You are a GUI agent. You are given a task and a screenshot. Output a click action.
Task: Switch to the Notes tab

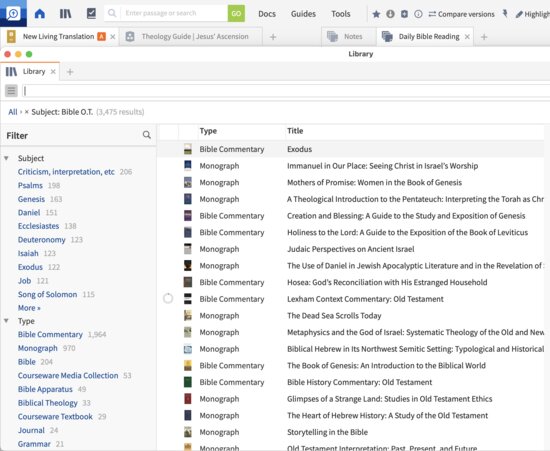[353, 36]
